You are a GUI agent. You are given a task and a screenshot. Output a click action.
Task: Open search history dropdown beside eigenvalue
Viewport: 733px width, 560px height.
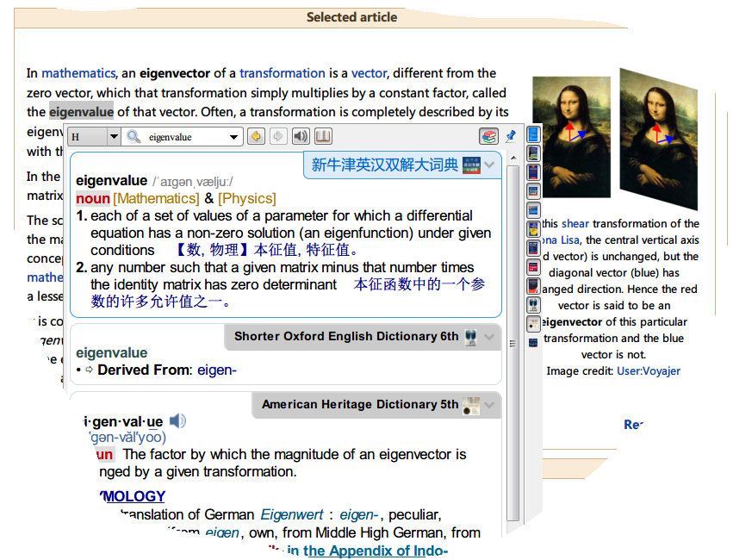click(233, 137)
